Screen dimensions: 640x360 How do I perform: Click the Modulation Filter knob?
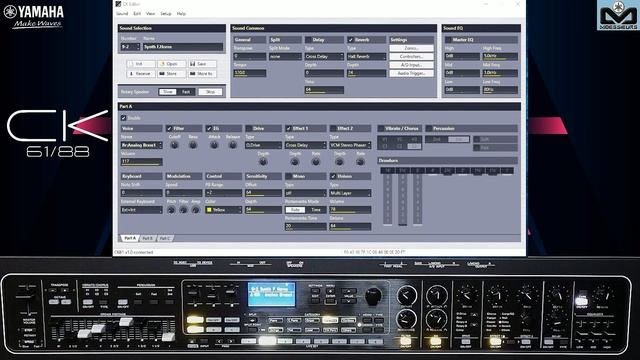tap(183, 210)
